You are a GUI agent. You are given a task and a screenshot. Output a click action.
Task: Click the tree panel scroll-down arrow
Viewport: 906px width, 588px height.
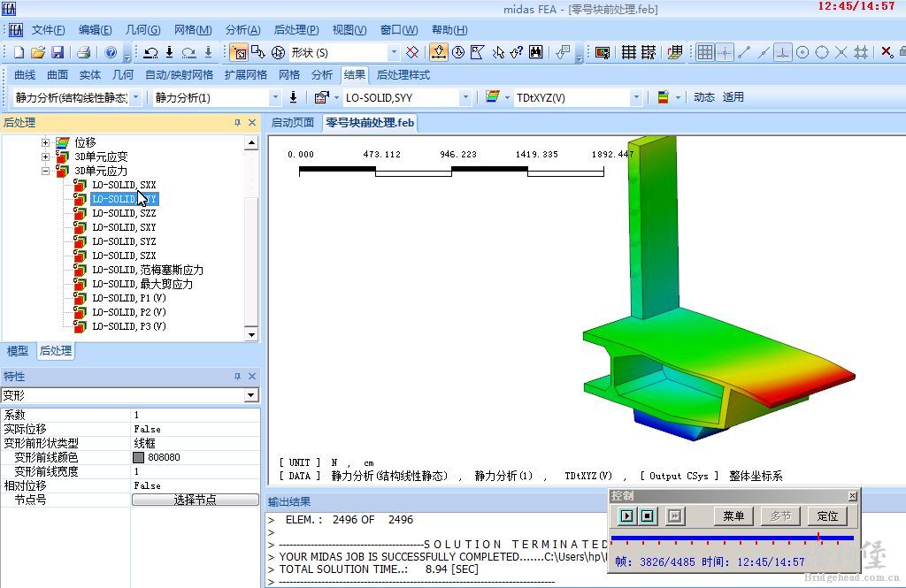[x=251, y=334]
